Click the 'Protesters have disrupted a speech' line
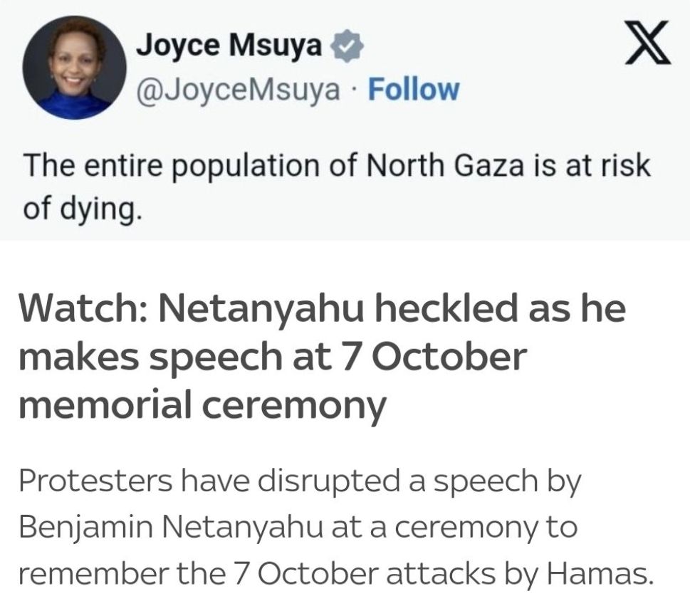This screenshot has height=616, width=690. (300, 481)
